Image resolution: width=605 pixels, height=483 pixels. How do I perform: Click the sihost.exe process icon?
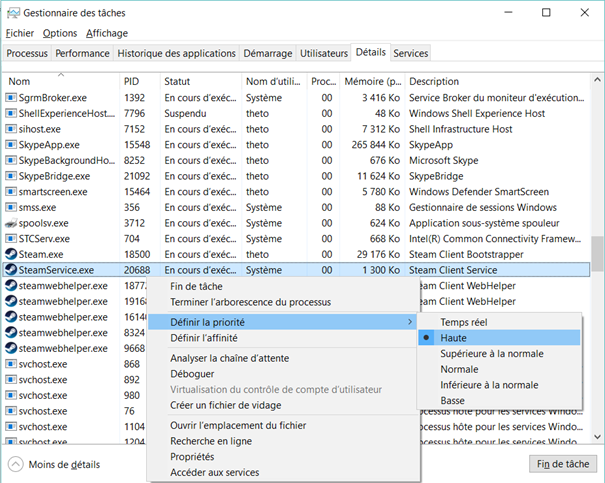11,129
